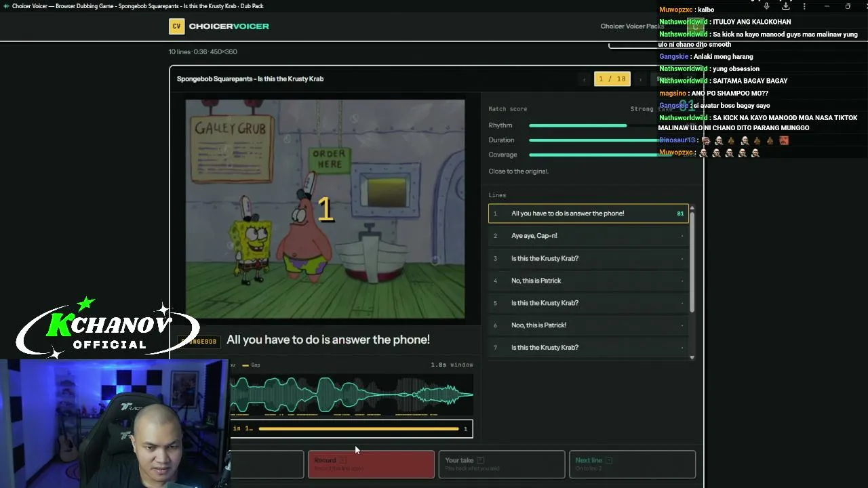Click the '10 lines · 0:36 · 450×360' info text

[x=203, y=52]
